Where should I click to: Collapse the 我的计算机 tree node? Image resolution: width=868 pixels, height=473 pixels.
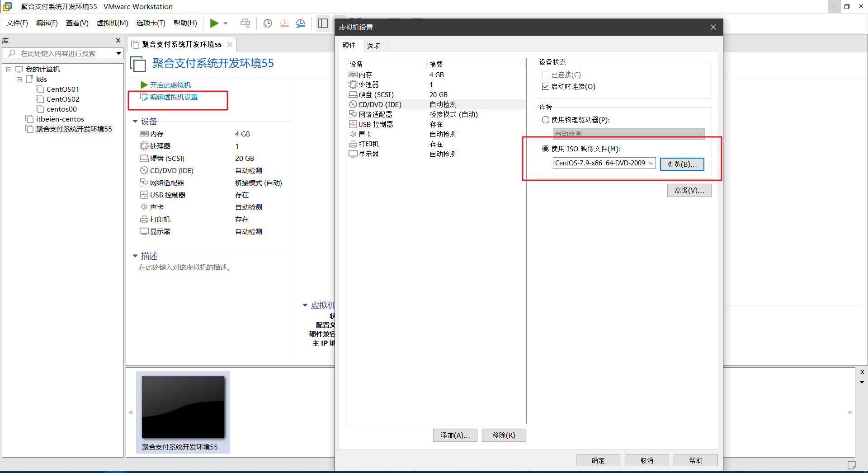coord(9,70)
